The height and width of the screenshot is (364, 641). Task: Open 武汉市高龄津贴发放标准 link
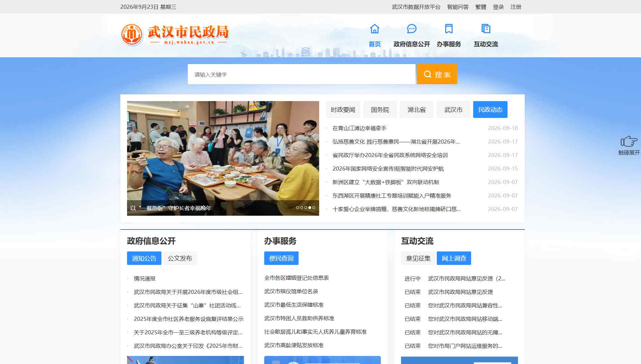coord(294,345)
